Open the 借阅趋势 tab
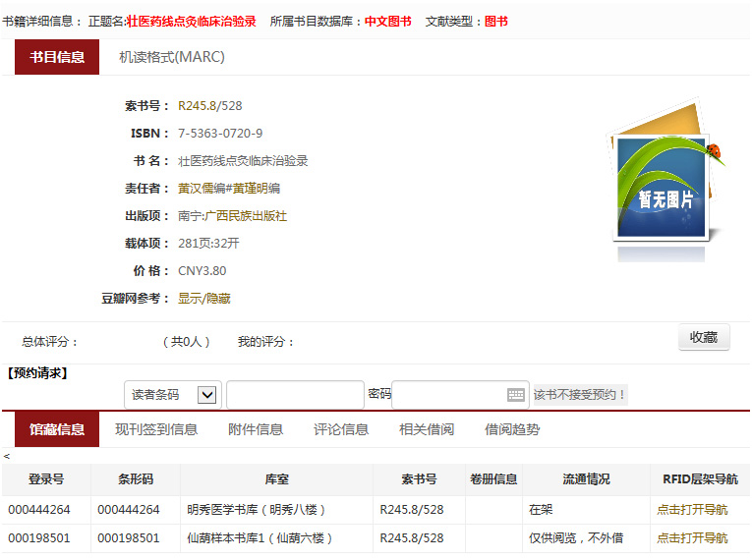 512,429
